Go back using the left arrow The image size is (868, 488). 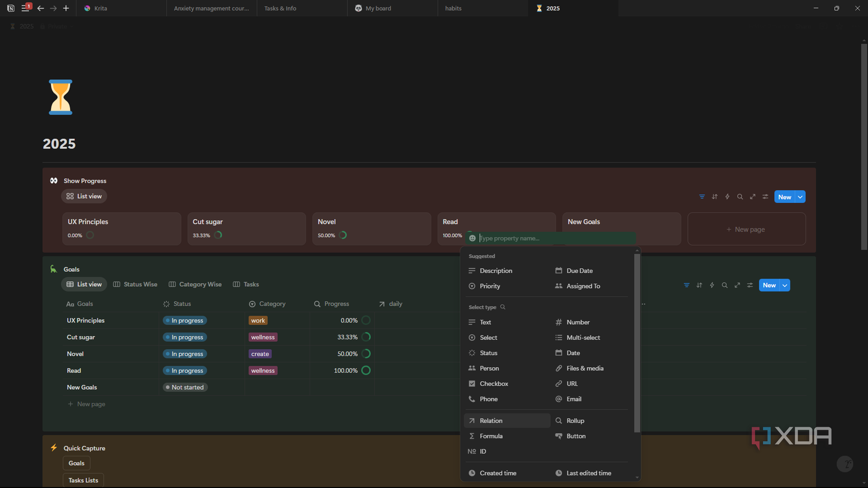point(41,8)
